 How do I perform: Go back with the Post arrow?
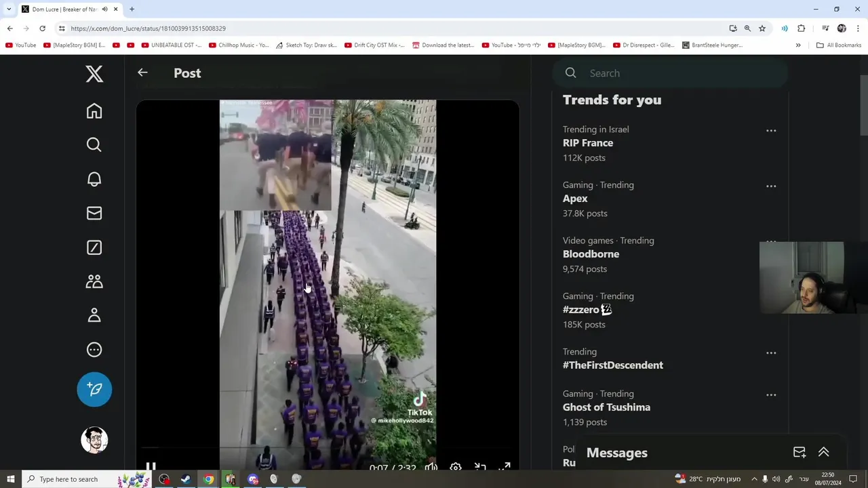[x=142, y=73]
